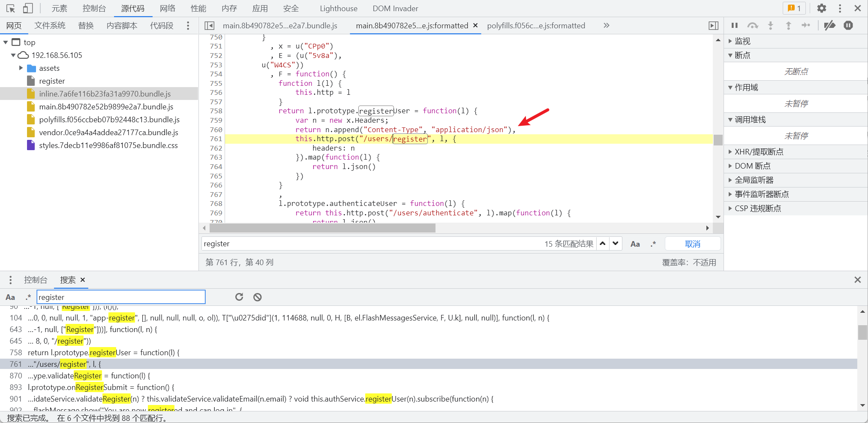Click the issues warning badge showing 1

[x=794, y=8]
